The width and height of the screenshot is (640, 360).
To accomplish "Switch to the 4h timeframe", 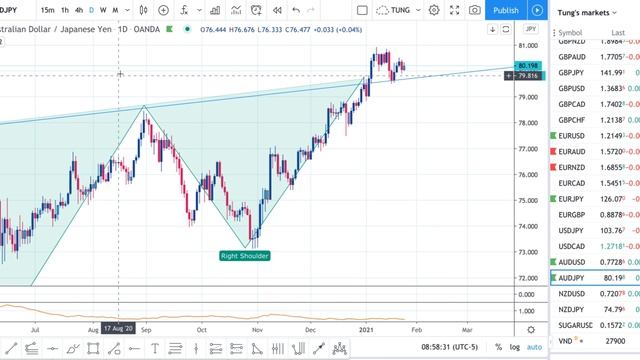I will 79,10.
